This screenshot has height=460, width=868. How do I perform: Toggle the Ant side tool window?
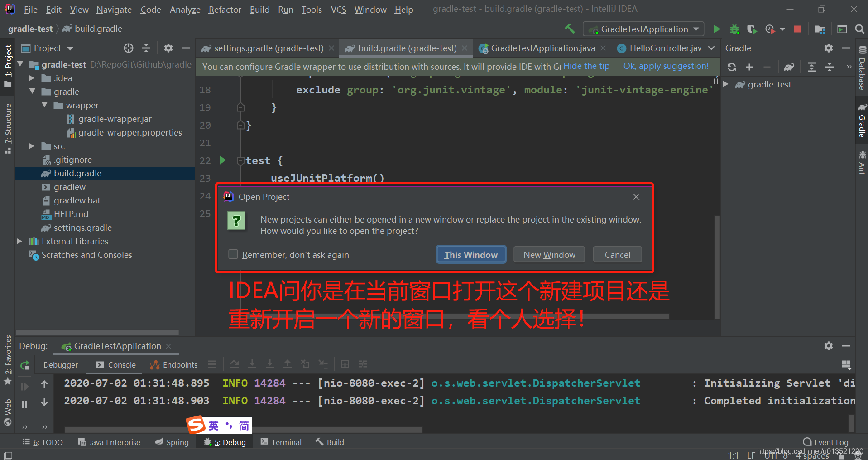tap(862, 163)
